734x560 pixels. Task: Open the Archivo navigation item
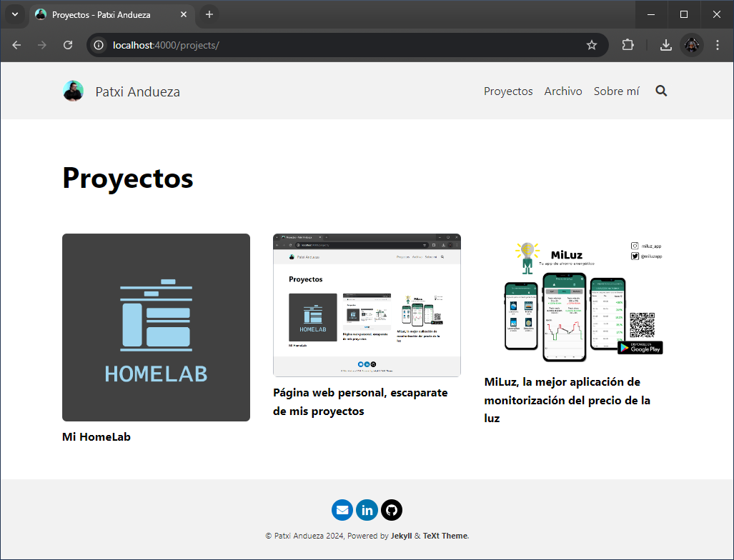tap(563, 91)
